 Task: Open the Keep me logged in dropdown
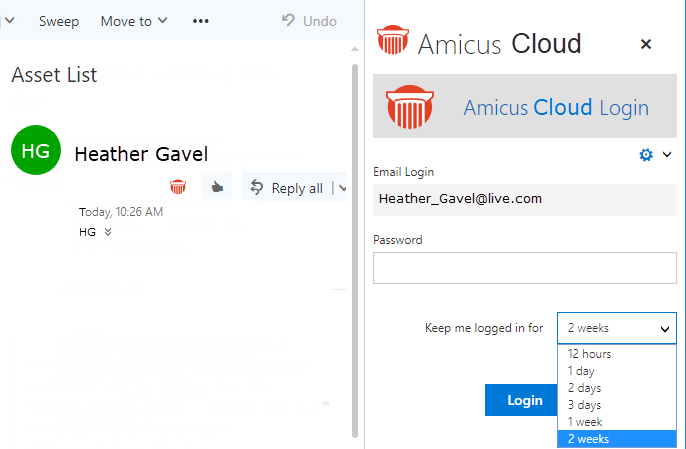coord(616,328)
